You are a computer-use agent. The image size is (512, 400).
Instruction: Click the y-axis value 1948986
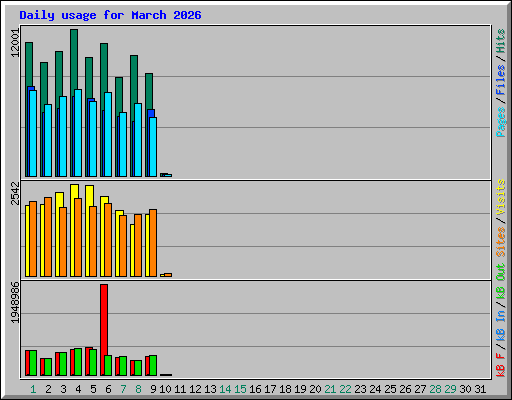pyautogui.click(x=15, y=302)
